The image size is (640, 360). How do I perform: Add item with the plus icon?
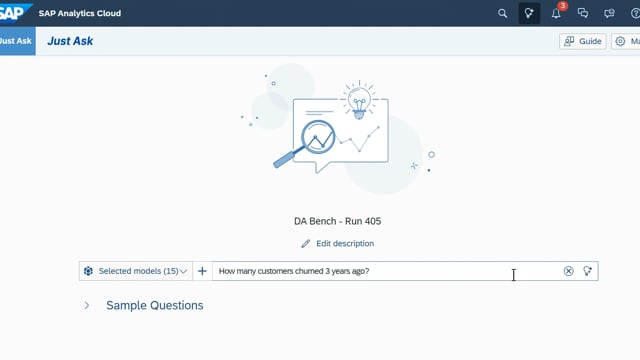click(202, 271)
